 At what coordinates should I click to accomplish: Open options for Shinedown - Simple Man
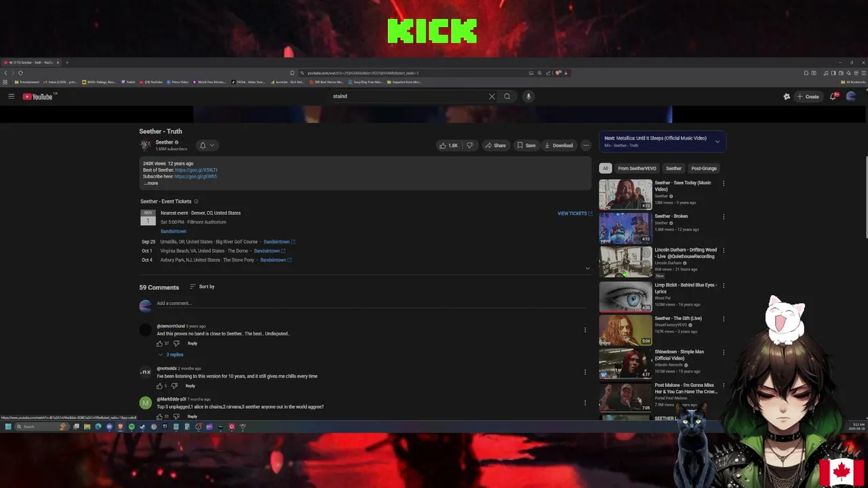(724, 352)
